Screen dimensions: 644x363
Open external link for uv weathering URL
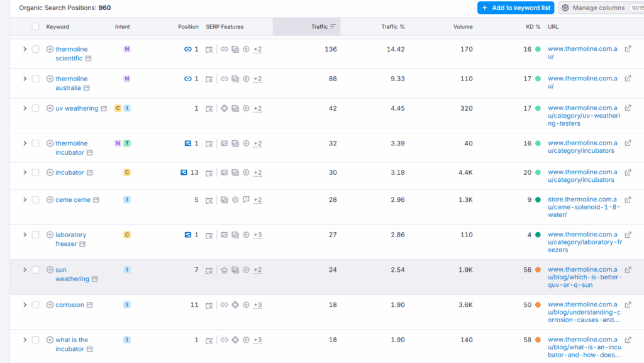pyautogui.click(x=628, y=108)
